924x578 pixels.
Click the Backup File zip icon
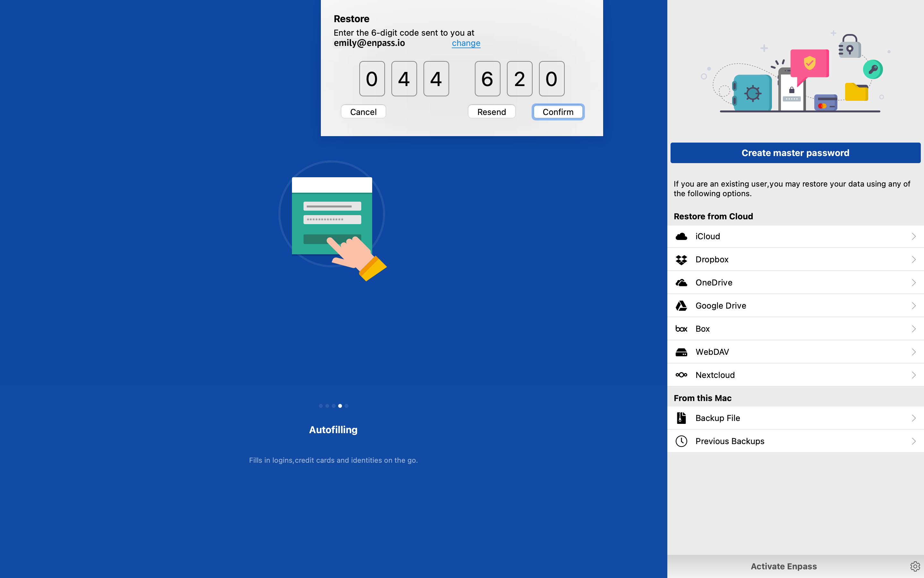click(x=681, y=418)
